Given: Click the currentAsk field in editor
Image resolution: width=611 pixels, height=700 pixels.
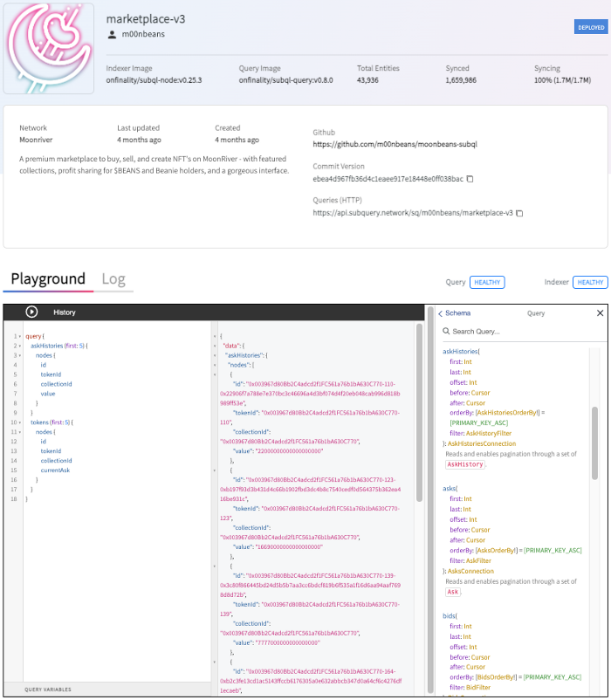Looking at the screenshot, I should [55, 470].
